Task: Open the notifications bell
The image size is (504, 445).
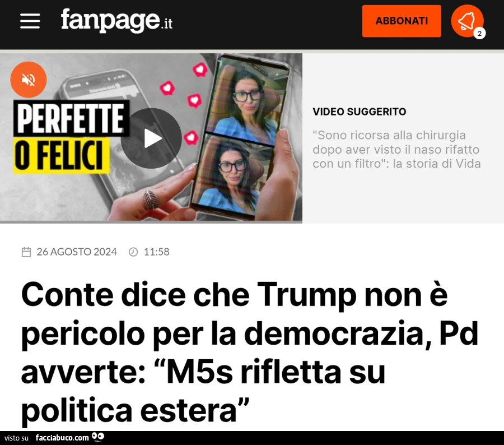Action: coord(467,21)
